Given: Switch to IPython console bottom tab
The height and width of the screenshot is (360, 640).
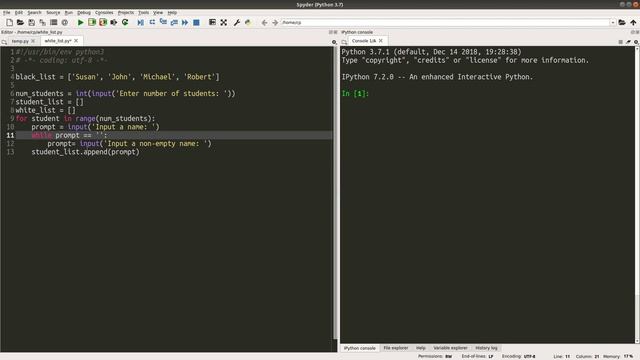Looking at the screenshot, I should tap(360, 348).
